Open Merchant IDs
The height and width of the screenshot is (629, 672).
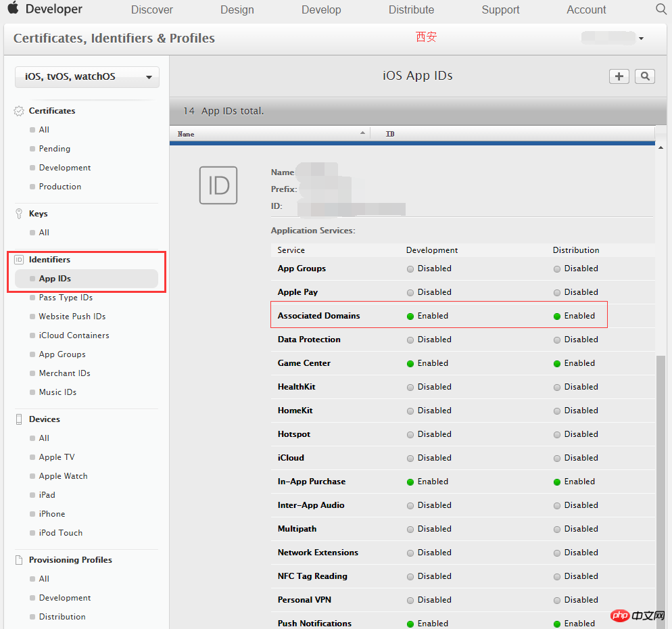pyautogui.click(x=64, y=373)
